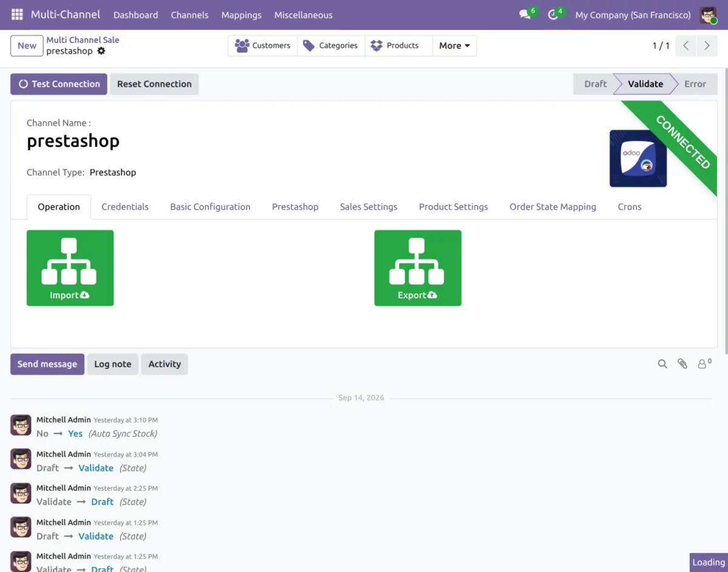Switch to the Credentials tab
Viewport: 728px width, 572px height.
(125, 207)
